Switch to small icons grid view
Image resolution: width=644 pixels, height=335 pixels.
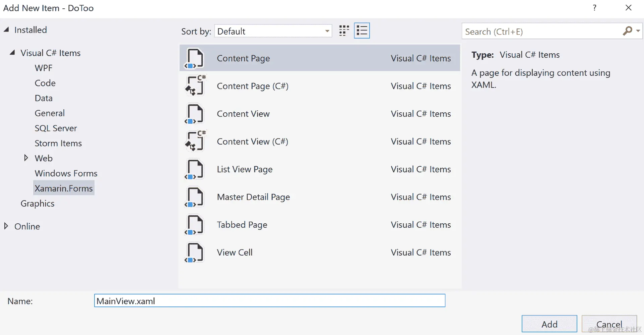(344, 31)
